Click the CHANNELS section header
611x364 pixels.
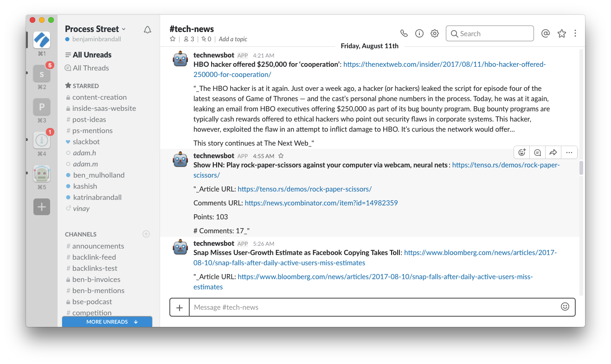(81, 234)
